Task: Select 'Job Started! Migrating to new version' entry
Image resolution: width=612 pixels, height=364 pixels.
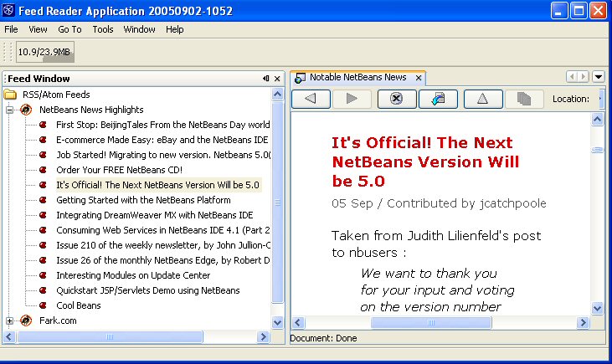Action: pos(163,155)
